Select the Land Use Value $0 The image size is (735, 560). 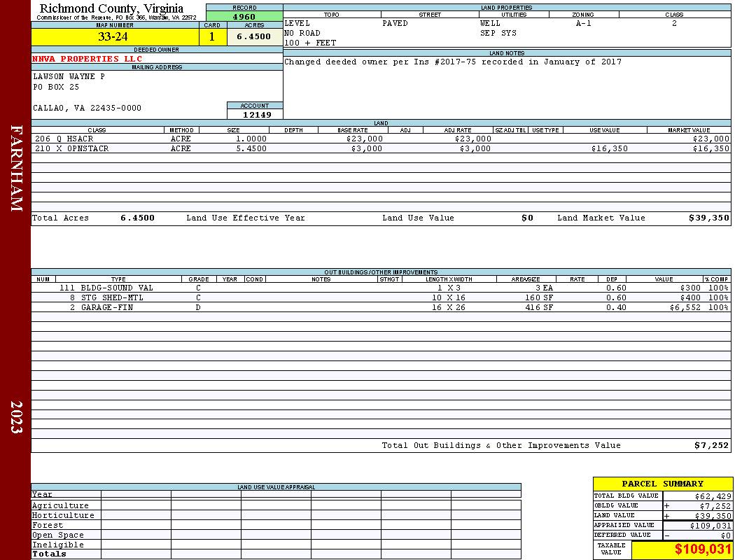click(x=527, y=218)
